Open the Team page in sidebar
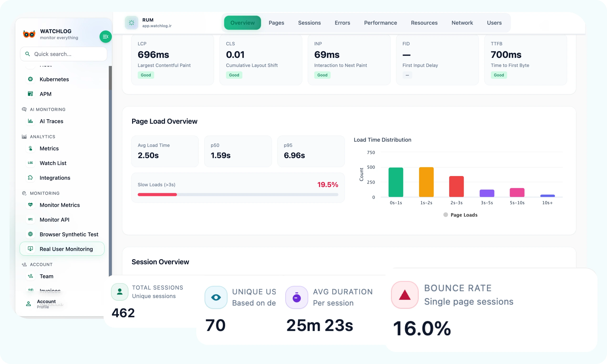607x364 pixels. tap(46, 276)
